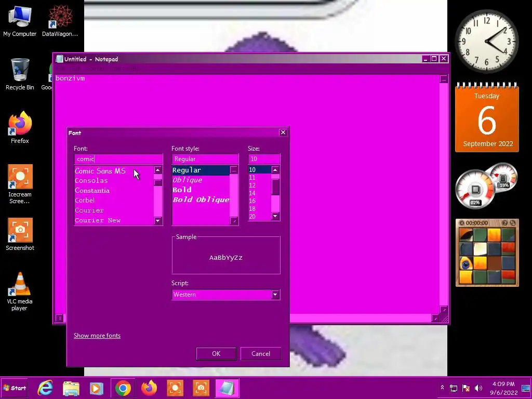The width and height of the screenshot is (532, 399).
Task: Open My Computer desktop icon
Action: click(20, 21)
